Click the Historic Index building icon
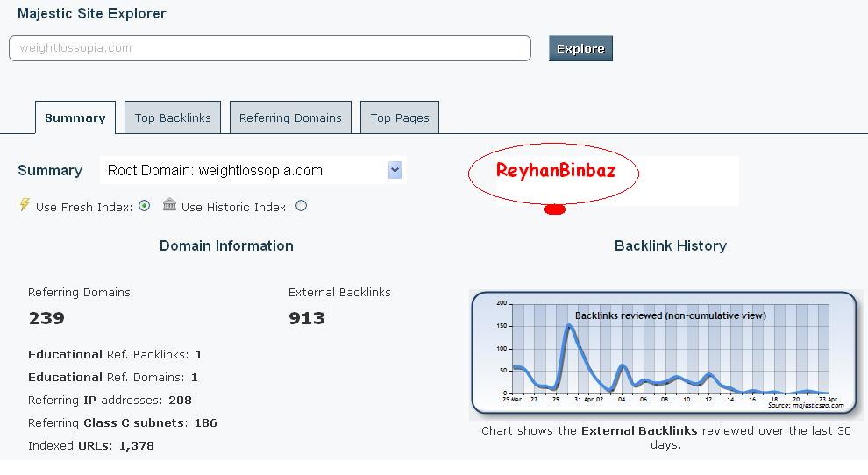Screen dimensions: 868x475 tap(170, 205)
